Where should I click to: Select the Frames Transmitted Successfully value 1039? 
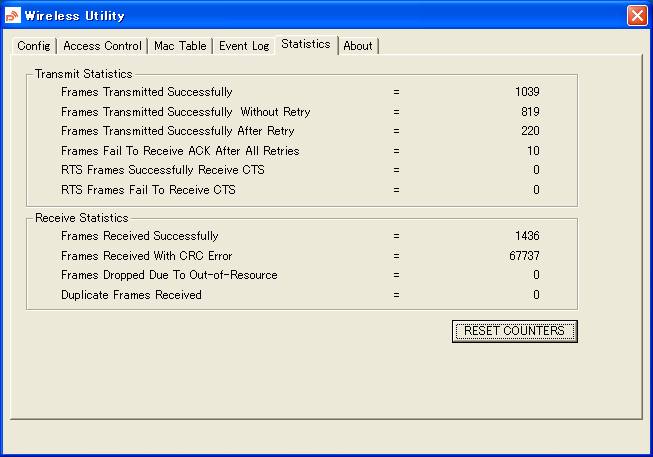527,92
